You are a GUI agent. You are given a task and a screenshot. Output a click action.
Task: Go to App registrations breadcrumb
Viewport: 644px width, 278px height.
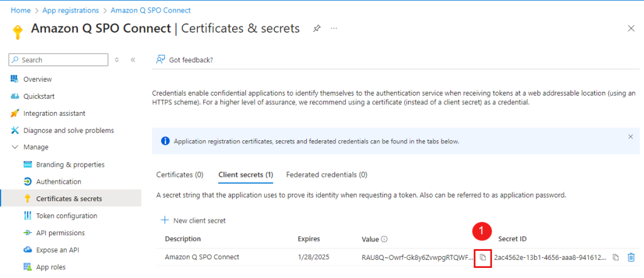[70, 10]
